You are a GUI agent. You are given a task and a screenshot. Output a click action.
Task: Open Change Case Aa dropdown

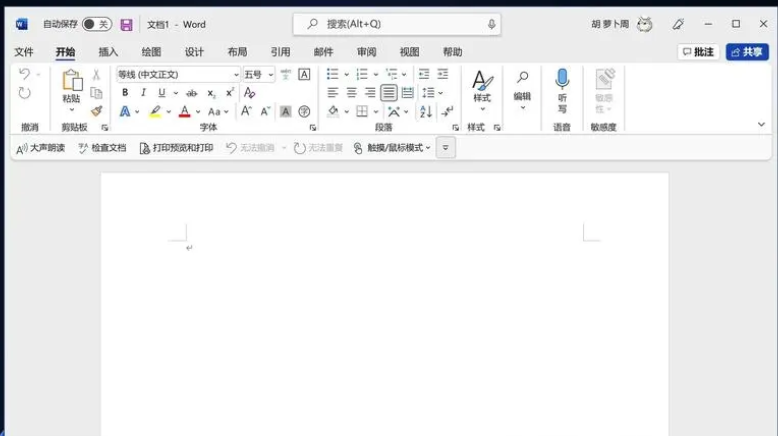tap(218, 112)
